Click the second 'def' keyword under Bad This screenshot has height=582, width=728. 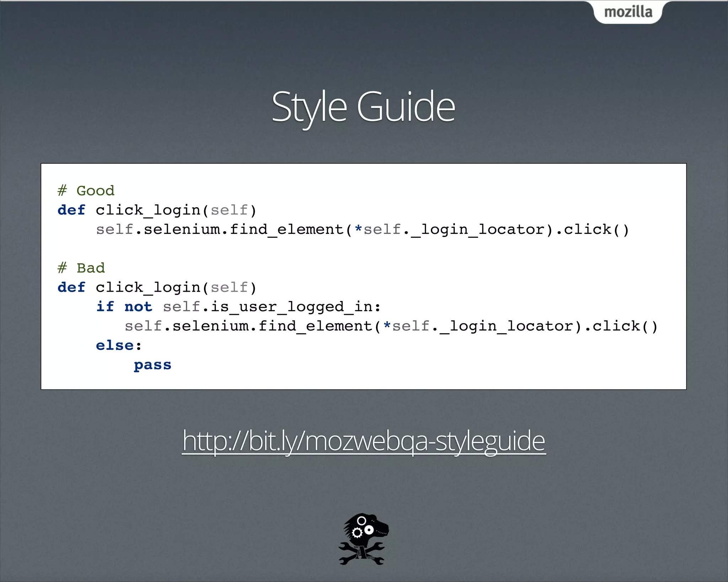tap(71, 287)
